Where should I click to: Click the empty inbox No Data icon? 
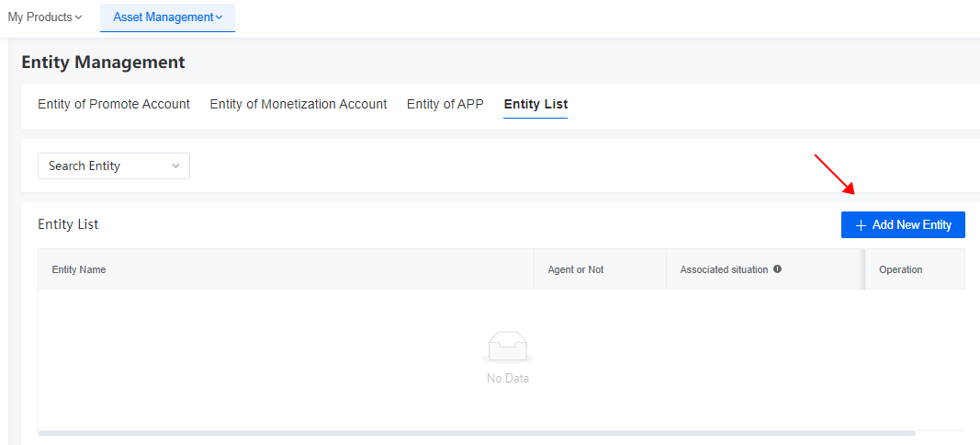click(x=508, y=347)
